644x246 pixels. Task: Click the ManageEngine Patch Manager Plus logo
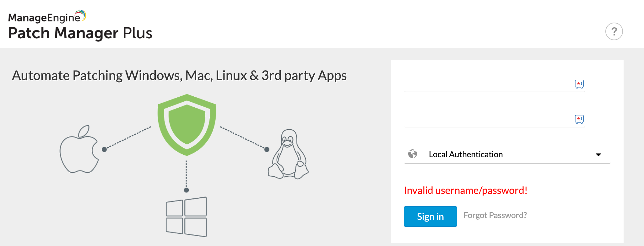(80, 25)
